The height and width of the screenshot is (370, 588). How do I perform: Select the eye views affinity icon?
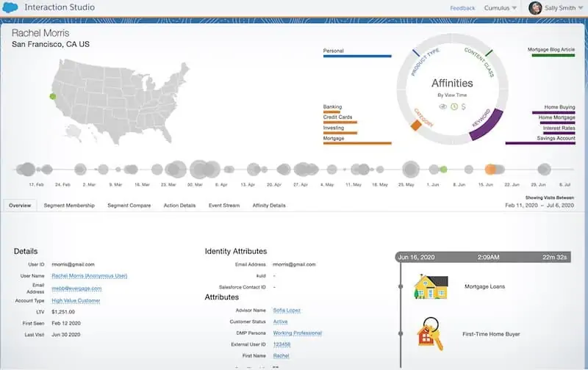[443, 106]
